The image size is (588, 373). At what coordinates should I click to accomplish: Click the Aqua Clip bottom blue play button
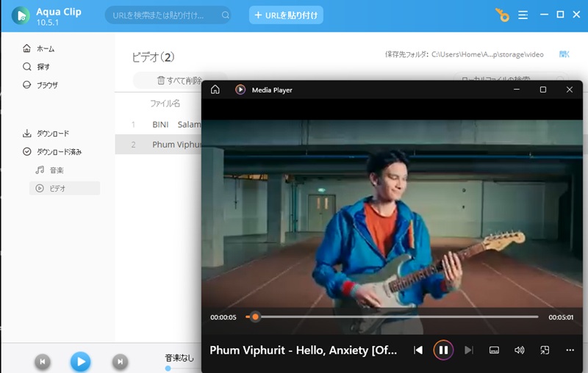[81, 361]
